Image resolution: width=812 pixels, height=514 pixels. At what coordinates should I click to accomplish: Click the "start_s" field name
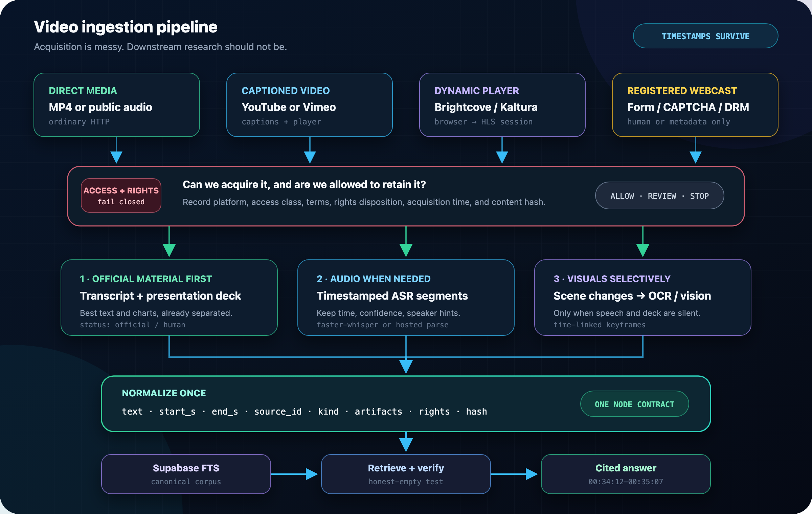(177, 412)
